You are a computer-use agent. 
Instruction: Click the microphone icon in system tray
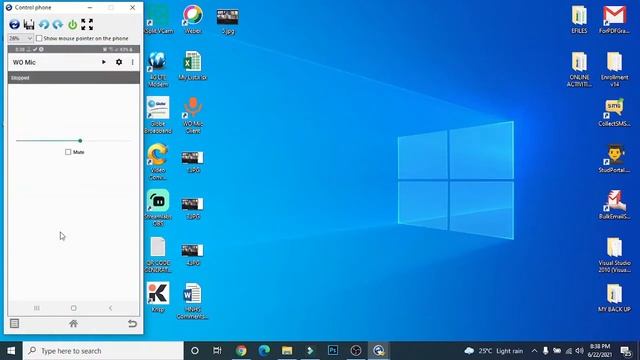[x=545, y=351]
